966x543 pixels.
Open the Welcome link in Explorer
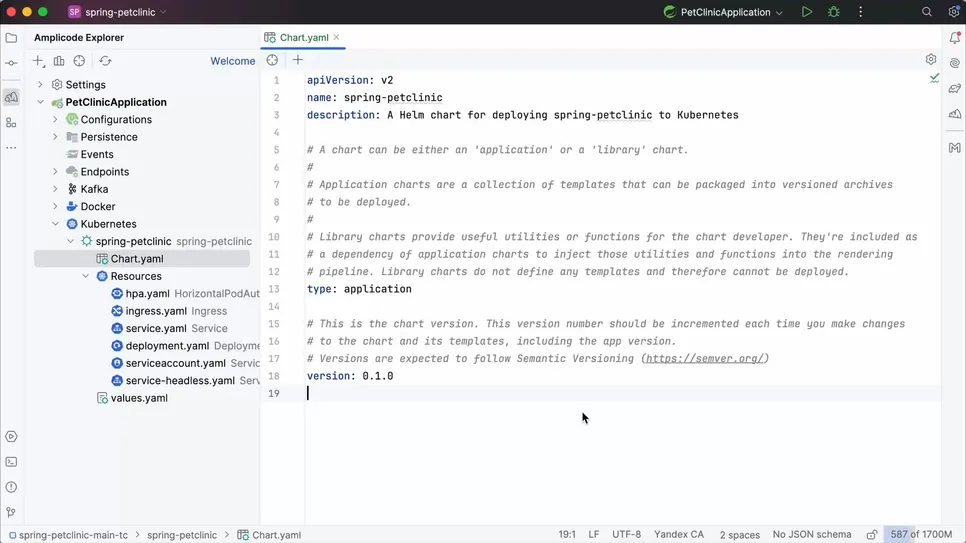click(233, 61)
